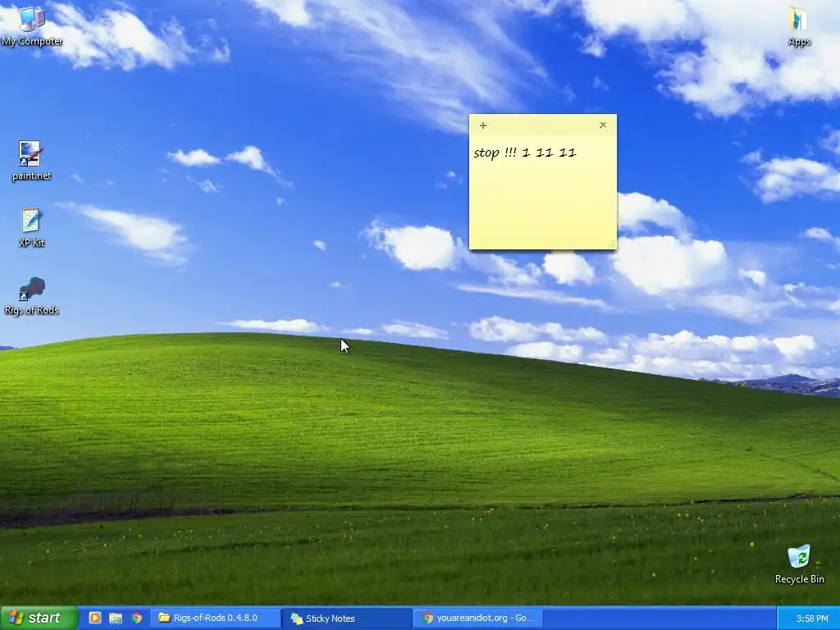This screenshot has width=840, height=630.
Task: Add a new sticky note with plus
Action: 482,126
